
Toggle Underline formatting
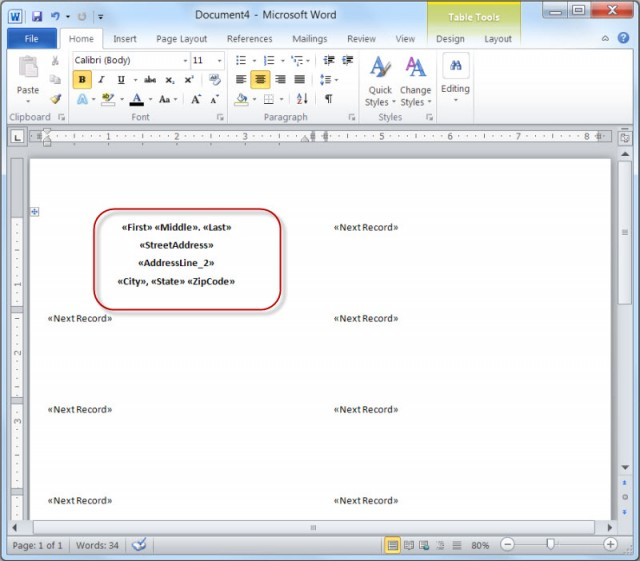(x=121, y=80)
